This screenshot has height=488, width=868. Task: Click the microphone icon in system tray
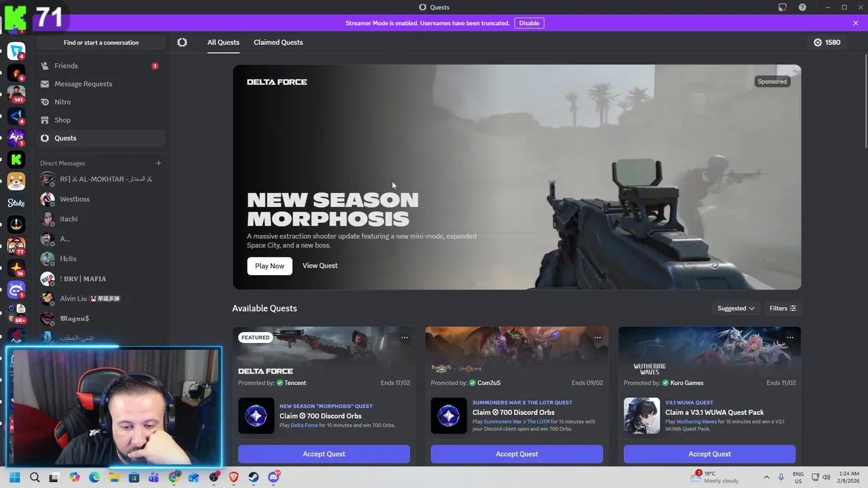click(x=781, y=477)
